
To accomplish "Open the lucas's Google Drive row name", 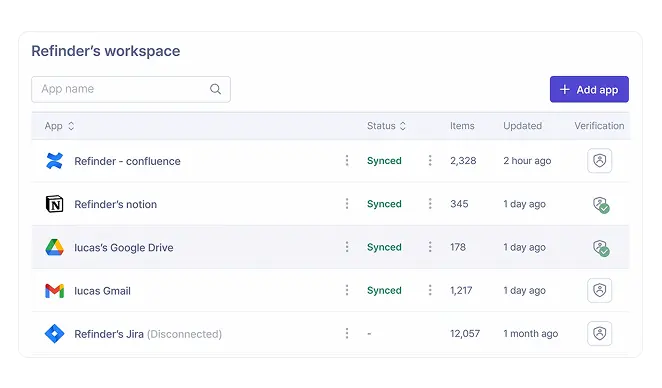I will click(124, 248).
